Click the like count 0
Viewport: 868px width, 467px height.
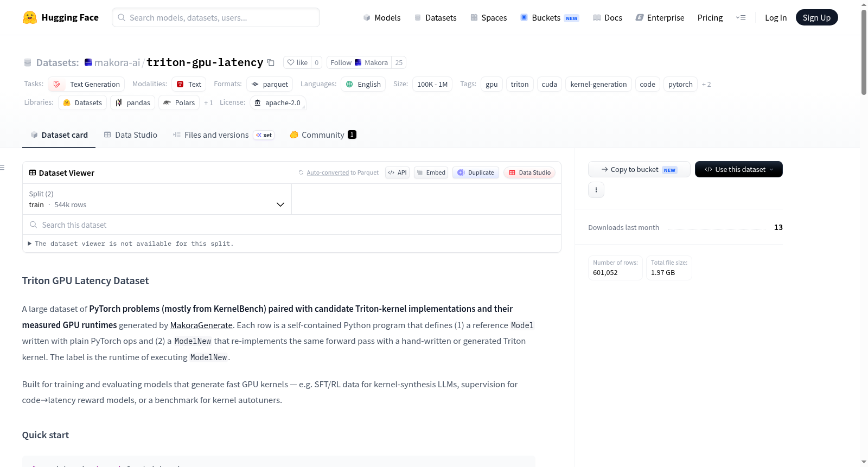click(x=317, y=62)
